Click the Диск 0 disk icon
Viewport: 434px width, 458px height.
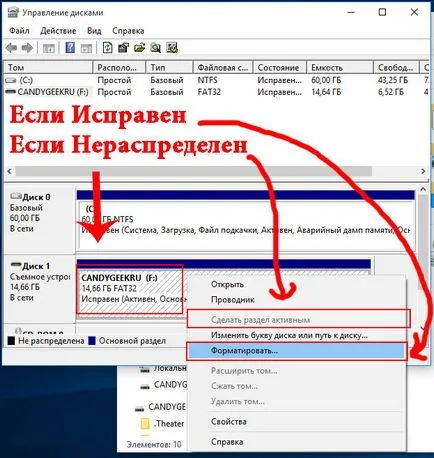pos(15,196)
